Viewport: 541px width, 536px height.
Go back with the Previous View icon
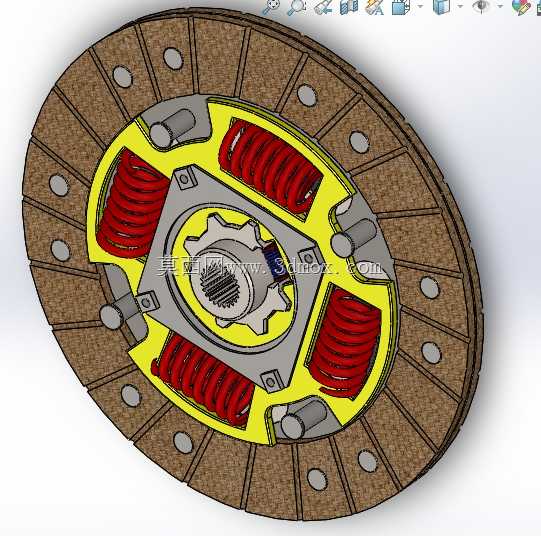point(323,7)
